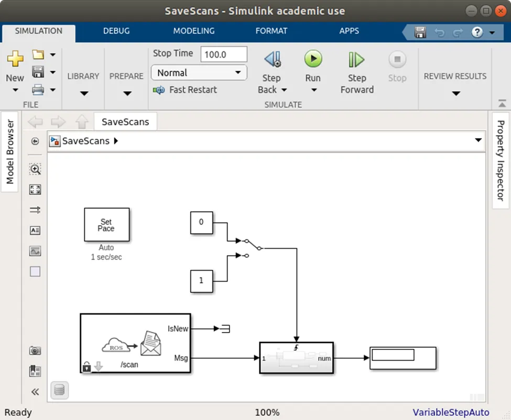Click the Redo arrow icon
This screenshot has height=420, width=511.
(458, 32)
